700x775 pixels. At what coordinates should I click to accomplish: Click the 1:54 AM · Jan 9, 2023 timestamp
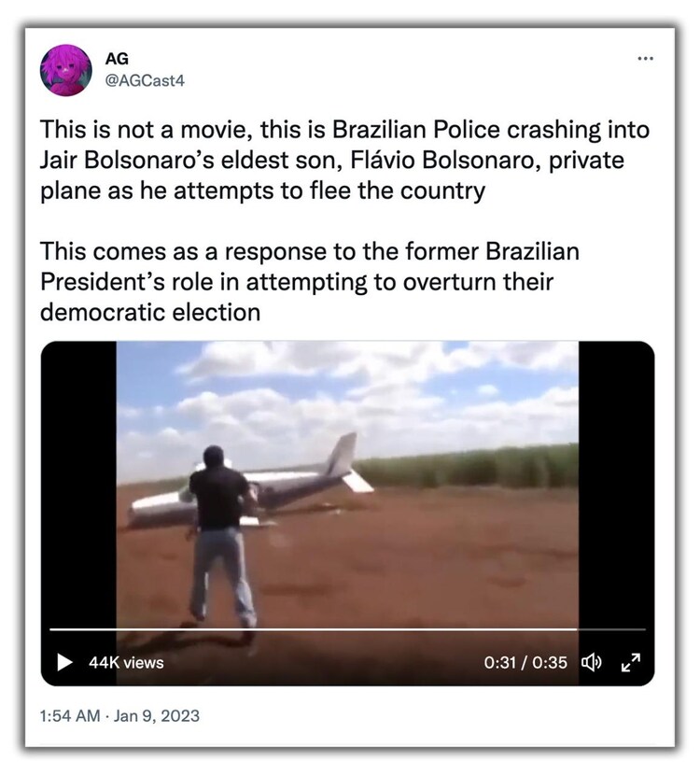[x=119, y=715]
